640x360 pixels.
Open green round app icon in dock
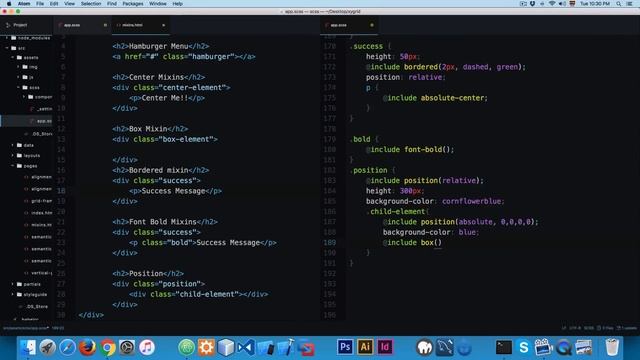[x=186, y=347]
